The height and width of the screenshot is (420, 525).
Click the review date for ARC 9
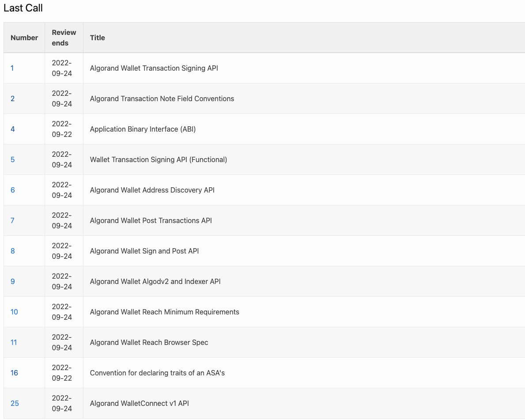(x=62, y=282)
